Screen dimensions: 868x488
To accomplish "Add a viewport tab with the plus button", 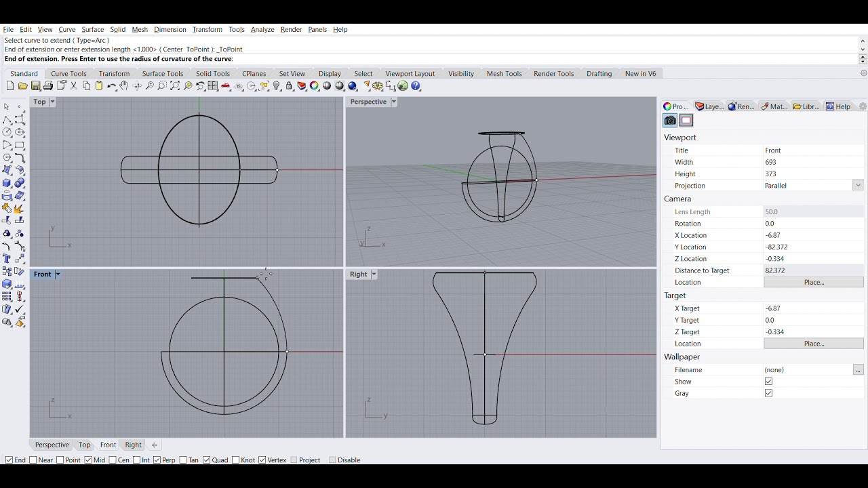I will coord(154,445).
